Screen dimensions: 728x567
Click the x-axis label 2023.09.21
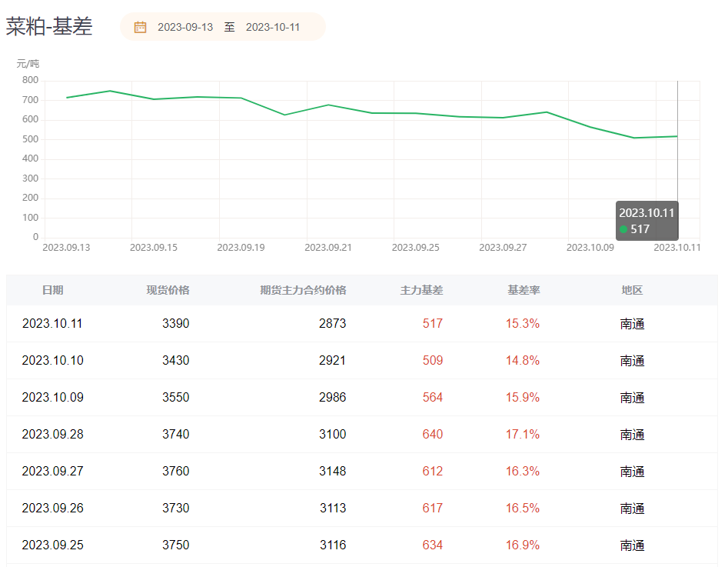click(x=328, y=247)
